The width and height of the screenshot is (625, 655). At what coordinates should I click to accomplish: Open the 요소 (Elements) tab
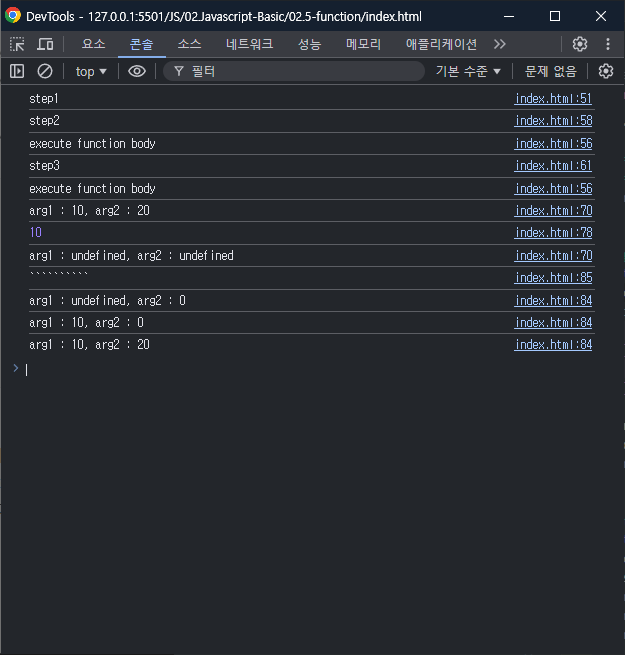[94, 44]
